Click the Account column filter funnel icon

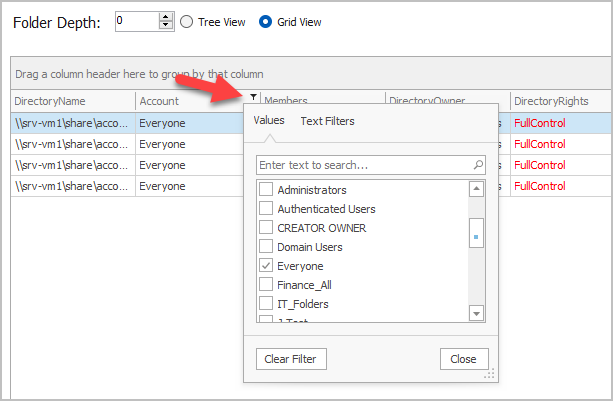point(254,98)
